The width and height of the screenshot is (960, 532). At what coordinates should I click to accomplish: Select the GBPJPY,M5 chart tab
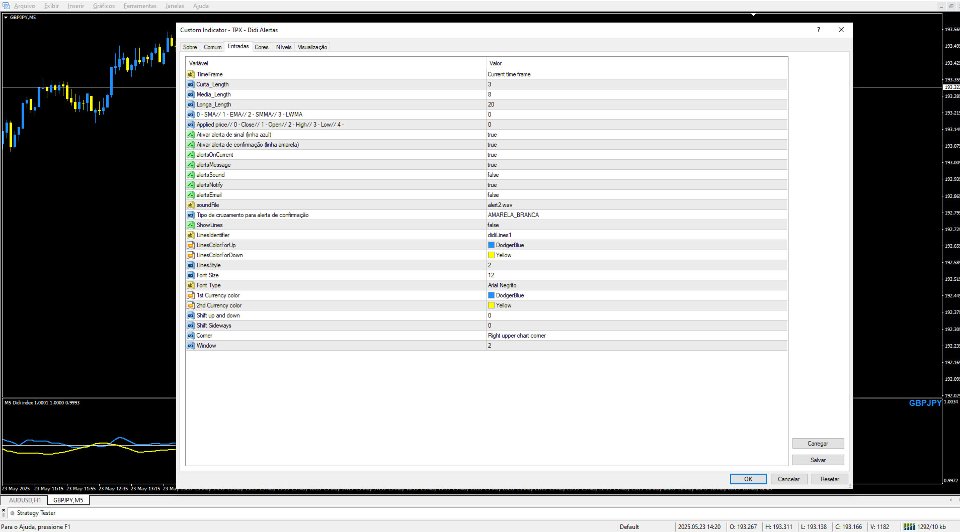tap(68, 500)
